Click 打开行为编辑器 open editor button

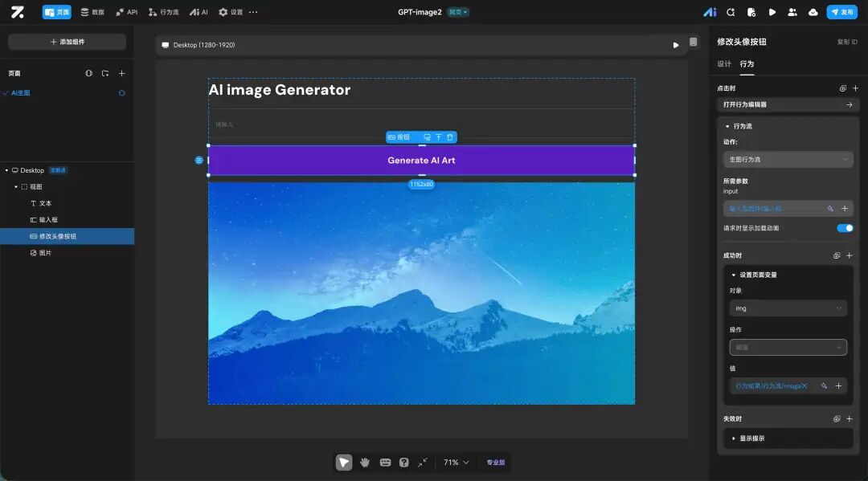pos(788,104)
